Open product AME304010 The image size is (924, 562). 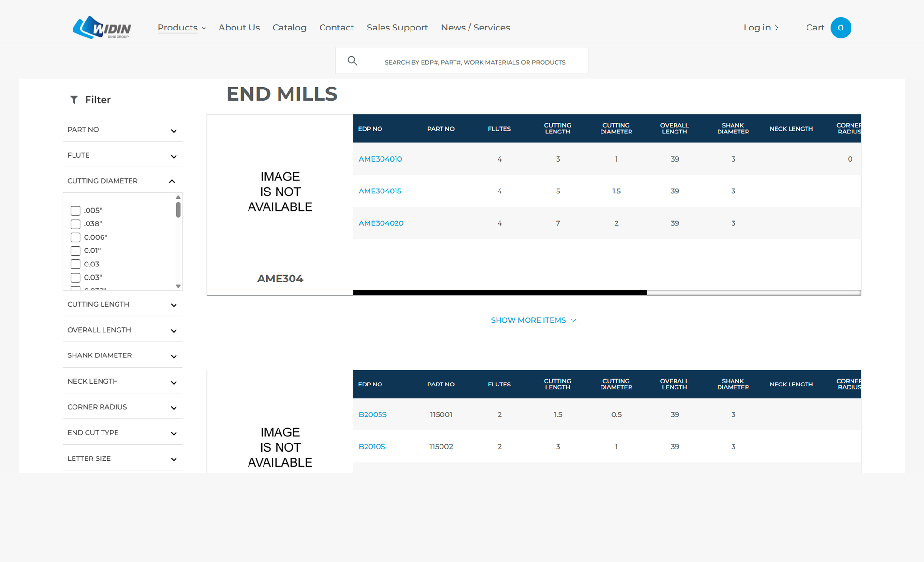(380, 159)
